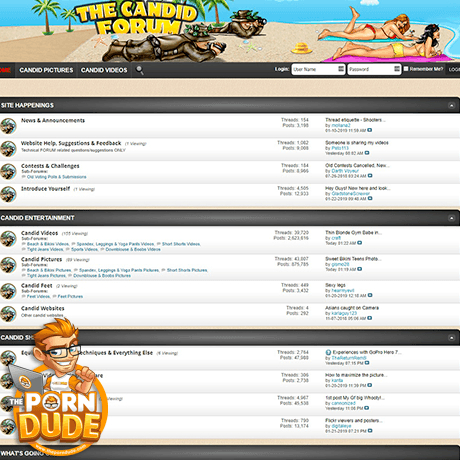The image size is (460, 460).
Task: Click the Password login field
Action: pos(374,69)
